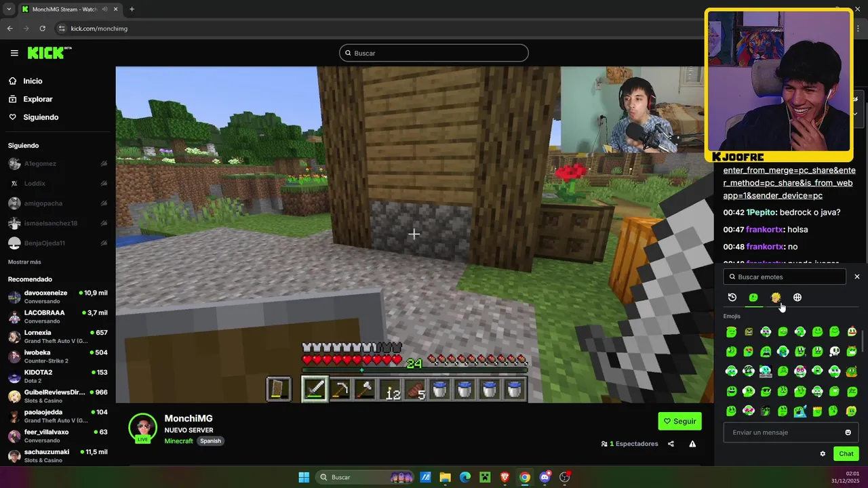Pick the emoji with a red hat
Screen dimensions: 868x488
(852, 331)
